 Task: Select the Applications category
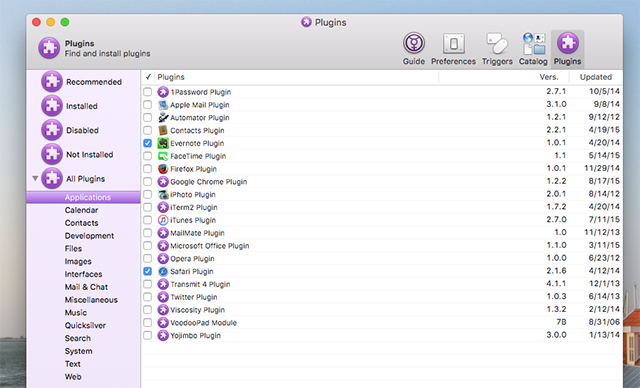pos(84,197)
